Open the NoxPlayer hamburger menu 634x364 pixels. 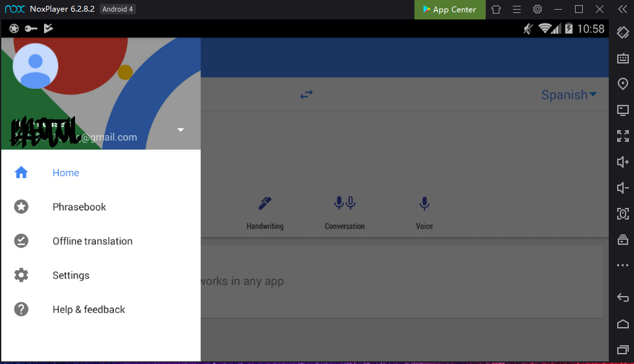coord(517,10)
